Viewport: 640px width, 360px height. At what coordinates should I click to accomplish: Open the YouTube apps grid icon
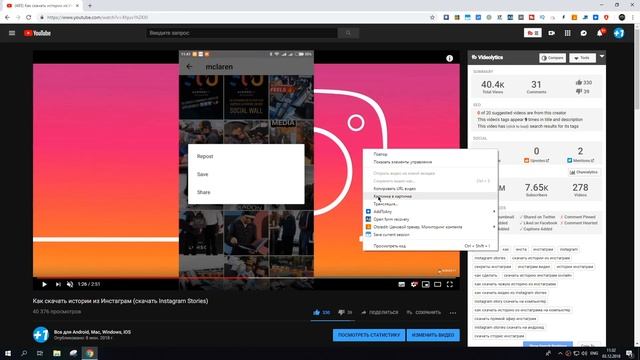568,33
